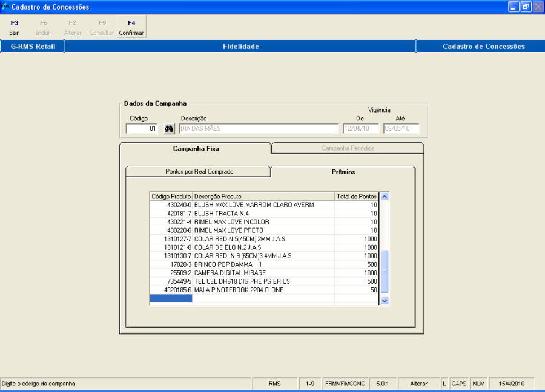Select the Prêmios tab

pyautogui.click(x=343, y=172)
